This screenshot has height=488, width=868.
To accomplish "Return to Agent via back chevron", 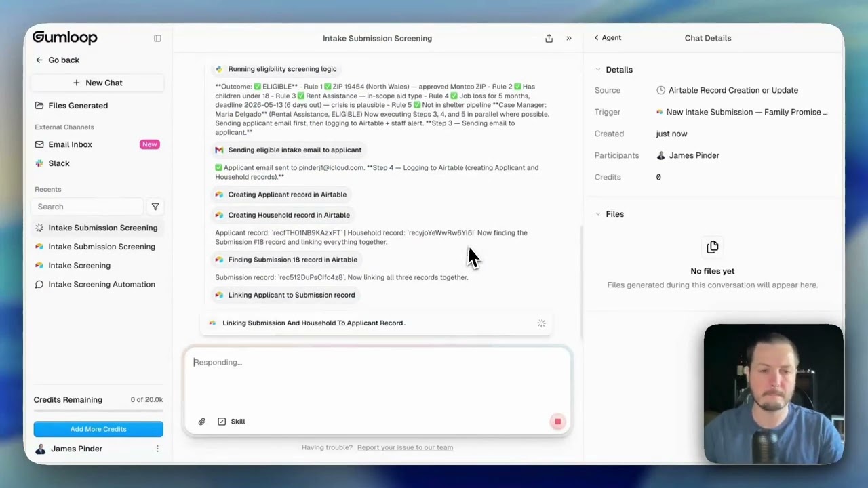I will [608, 38].
